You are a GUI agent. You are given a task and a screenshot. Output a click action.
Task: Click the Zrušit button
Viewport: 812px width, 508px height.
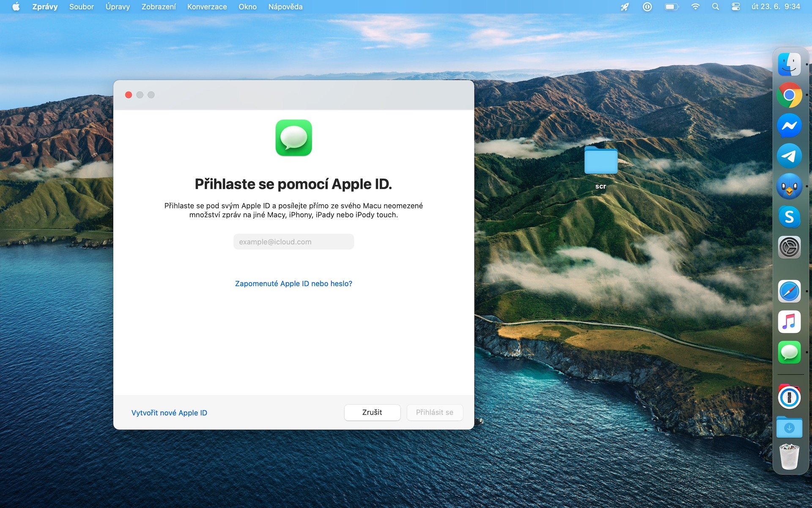[372, 412]
